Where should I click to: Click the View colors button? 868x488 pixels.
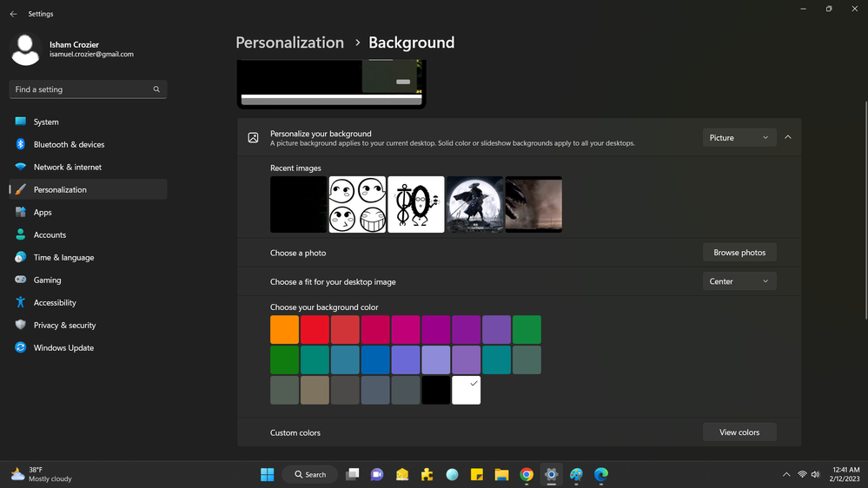739,432
